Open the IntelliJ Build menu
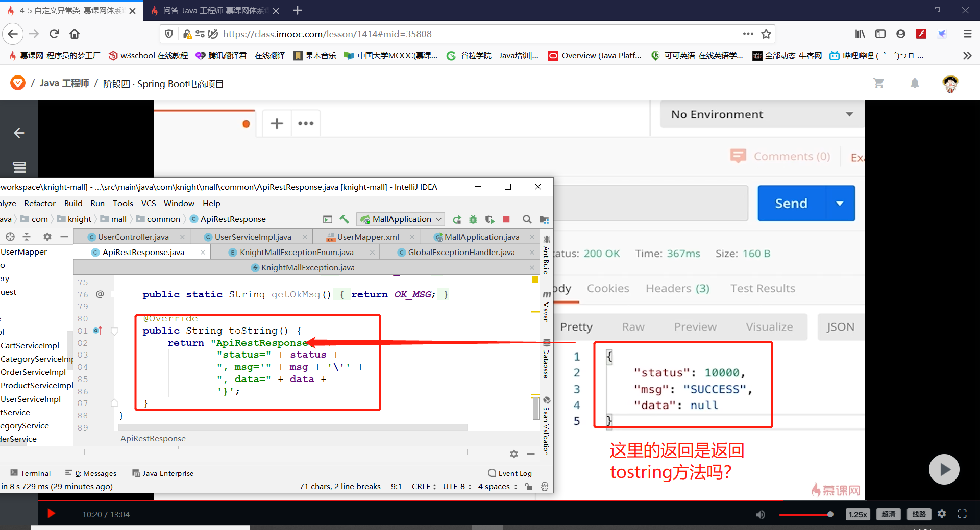980x530 pixels. point(73,203)
